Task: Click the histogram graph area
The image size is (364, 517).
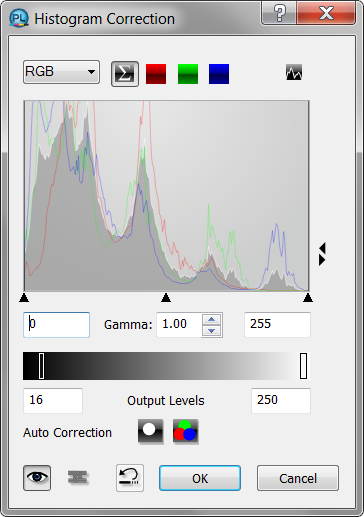Action: pyautogui.click(x=167, y=196)
